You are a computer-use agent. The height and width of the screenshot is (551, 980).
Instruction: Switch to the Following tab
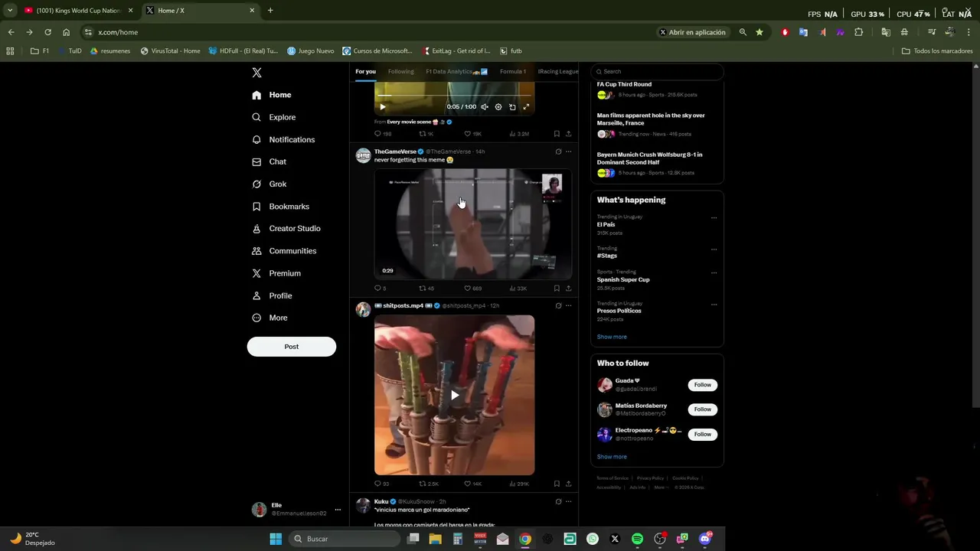tap(400, 72)
